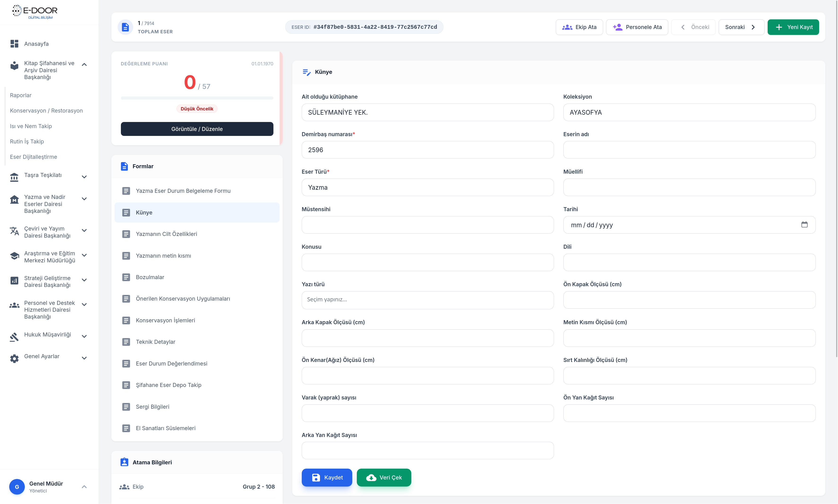Screen dimensions: 838x504
Task: Open Konservasyon / Restorasyon submenu item
Action: click(x=46, y=111)
